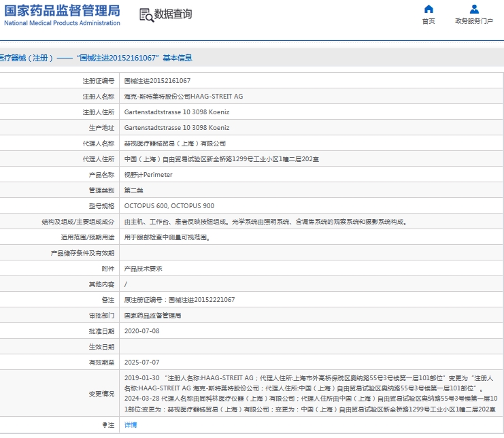Viewport: 504px width, 438px height.
Task: Click the 产品技术要求 attachment text
Action: [143, 269]
